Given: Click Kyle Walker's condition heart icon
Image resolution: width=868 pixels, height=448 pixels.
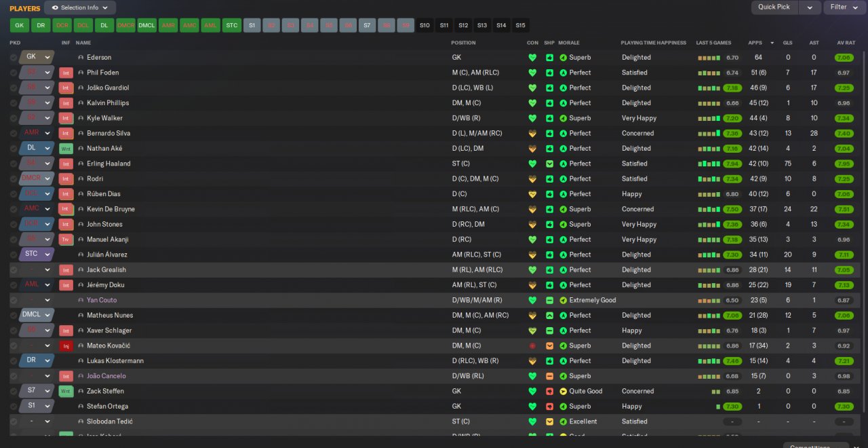Looking at the screenshot, I should (x=532, y=118).
